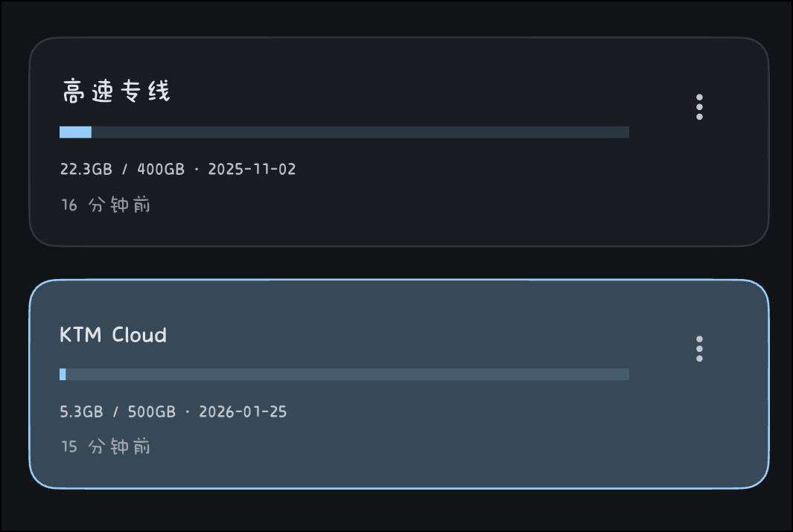Click the "15 分钟前" update time
Viewport: 793px width, 532px height.
pos(105,447)
